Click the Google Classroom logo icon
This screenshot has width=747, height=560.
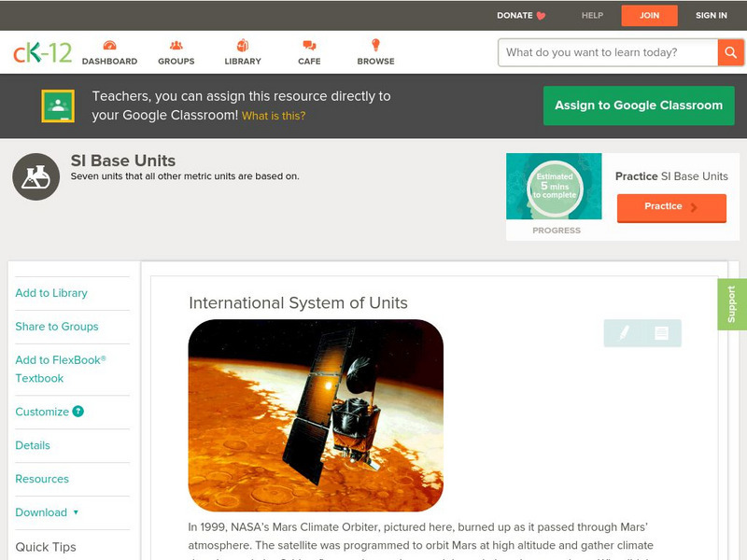(x=58, y=105)
